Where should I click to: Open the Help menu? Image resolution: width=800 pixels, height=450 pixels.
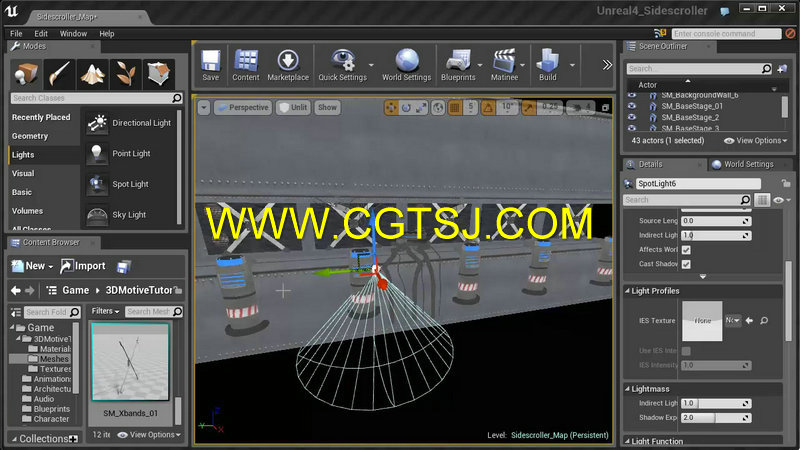click(x=107, y=34)
